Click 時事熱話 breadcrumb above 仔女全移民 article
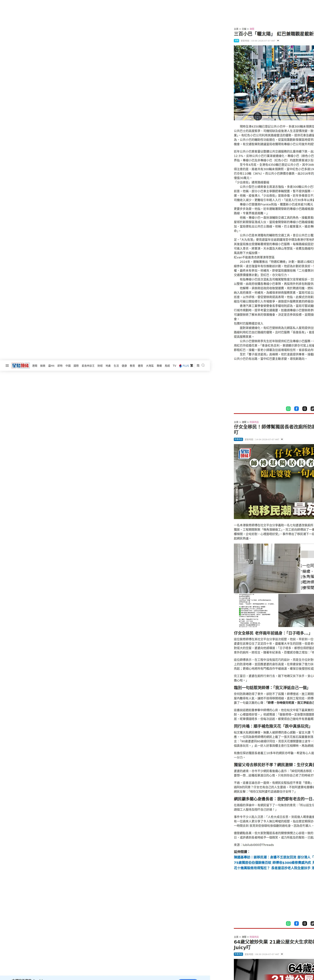 pyautogui.click(x=254, y=422)
